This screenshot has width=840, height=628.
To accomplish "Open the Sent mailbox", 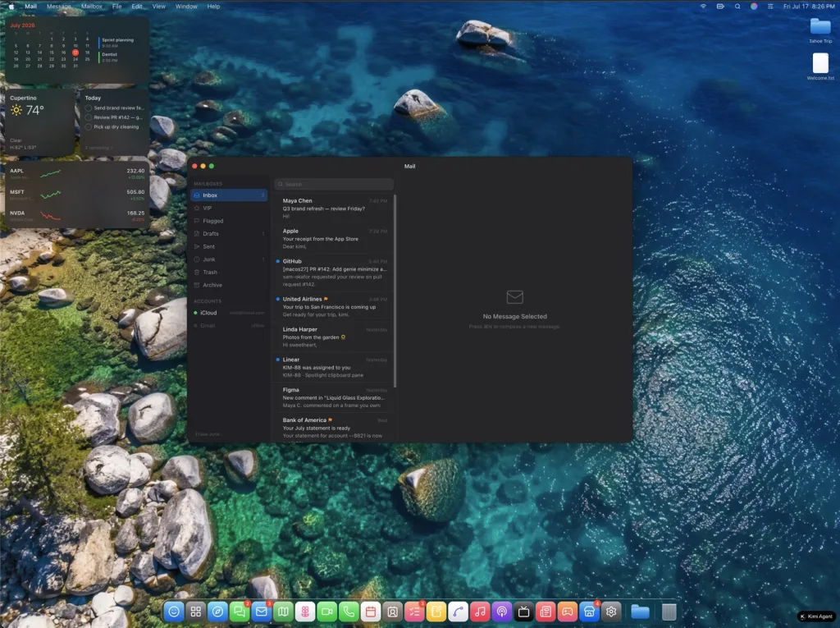I will (229, 247).
